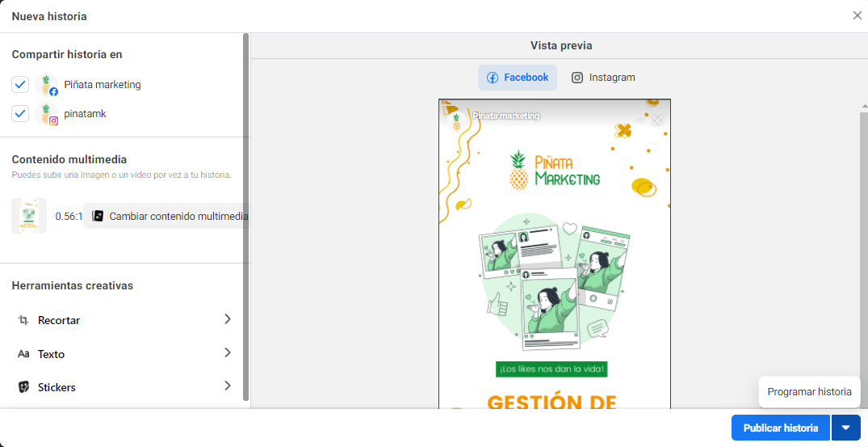Click Publicar historia button
The height and width of the screenshot is (447, 868).
[781, 428]
